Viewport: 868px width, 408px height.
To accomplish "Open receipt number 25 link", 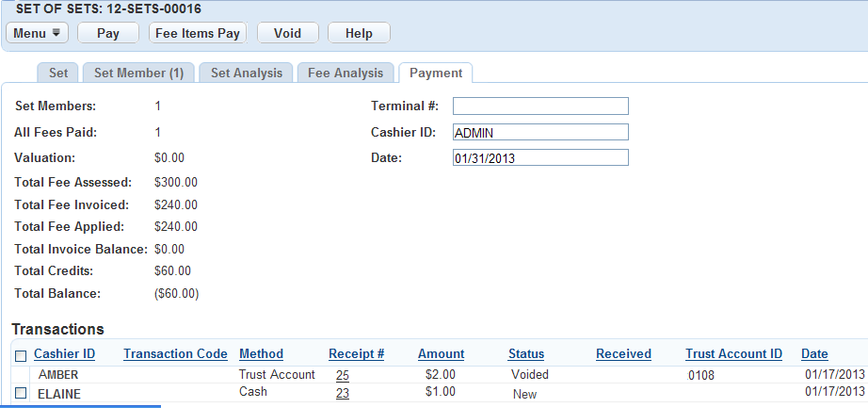I will (342, 375).
